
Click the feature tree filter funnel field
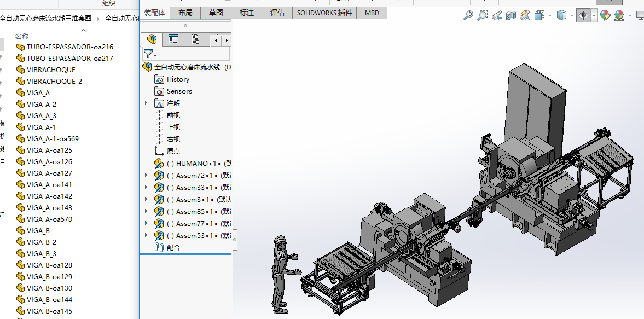coord(186,54)
